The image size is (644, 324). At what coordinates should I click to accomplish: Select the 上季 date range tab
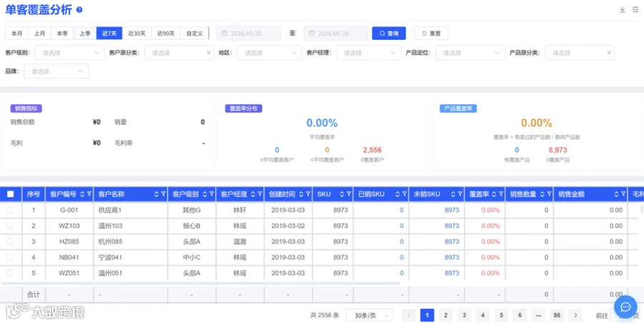click(x=85, y=34)
